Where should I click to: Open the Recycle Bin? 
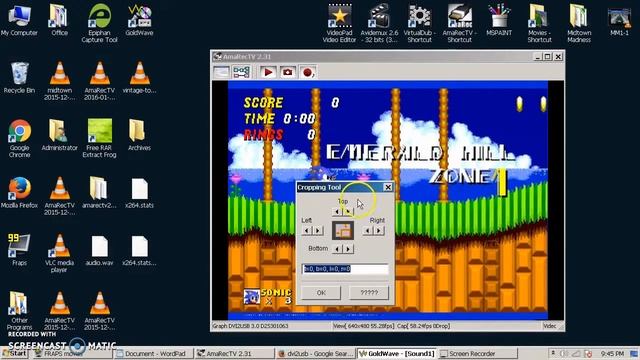pos(19,78)
